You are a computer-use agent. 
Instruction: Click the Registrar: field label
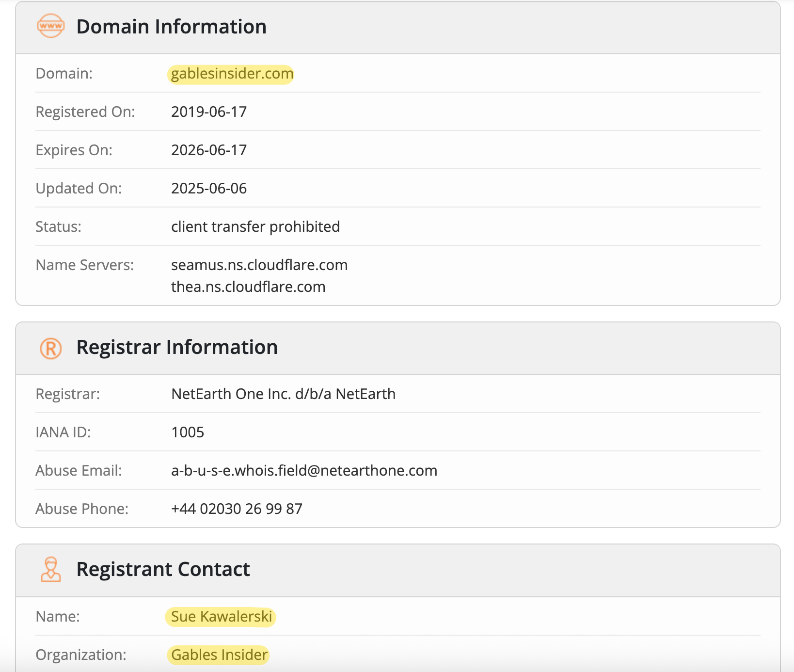point(68,394)
